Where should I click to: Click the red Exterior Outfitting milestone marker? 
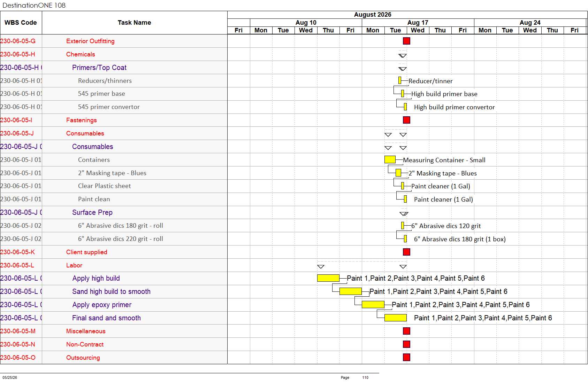406,41
